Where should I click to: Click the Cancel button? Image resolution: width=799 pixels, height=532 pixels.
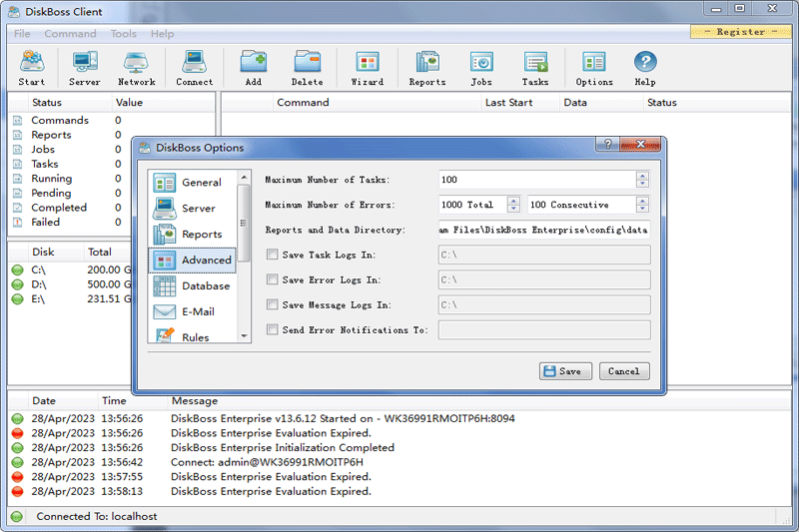pos(623,371)
